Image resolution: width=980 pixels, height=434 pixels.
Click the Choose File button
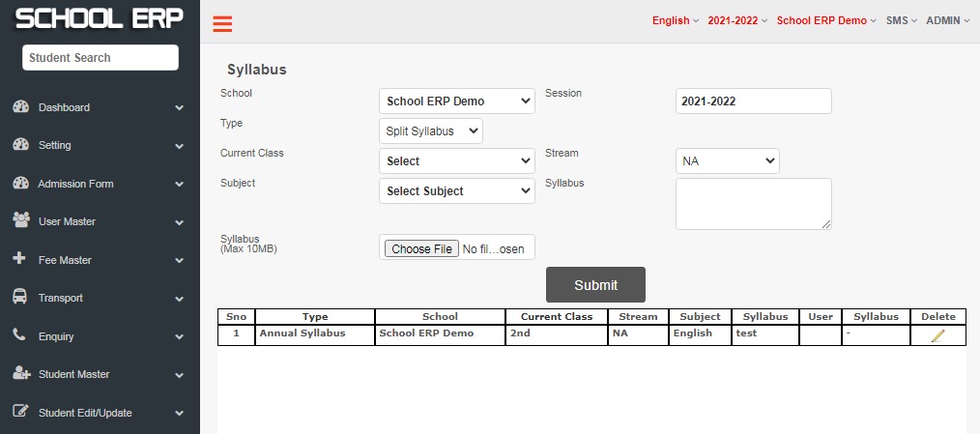(422, 248)
